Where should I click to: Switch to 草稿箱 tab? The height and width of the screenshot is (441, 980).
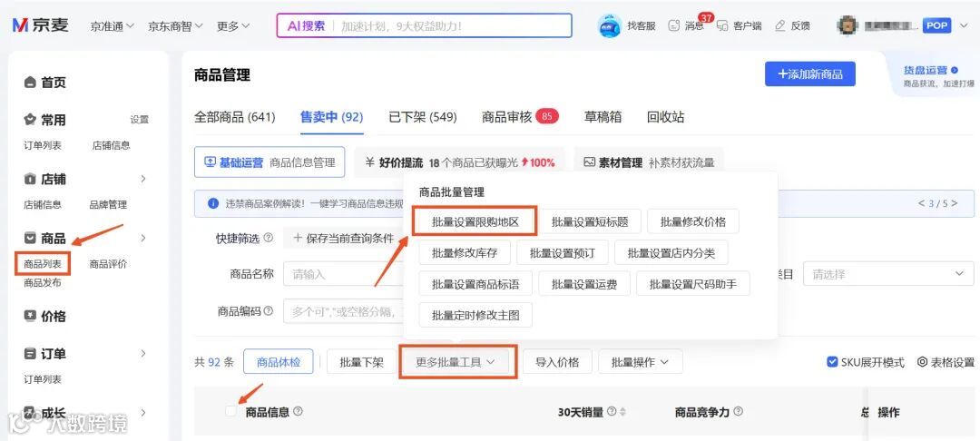(603, 117)
